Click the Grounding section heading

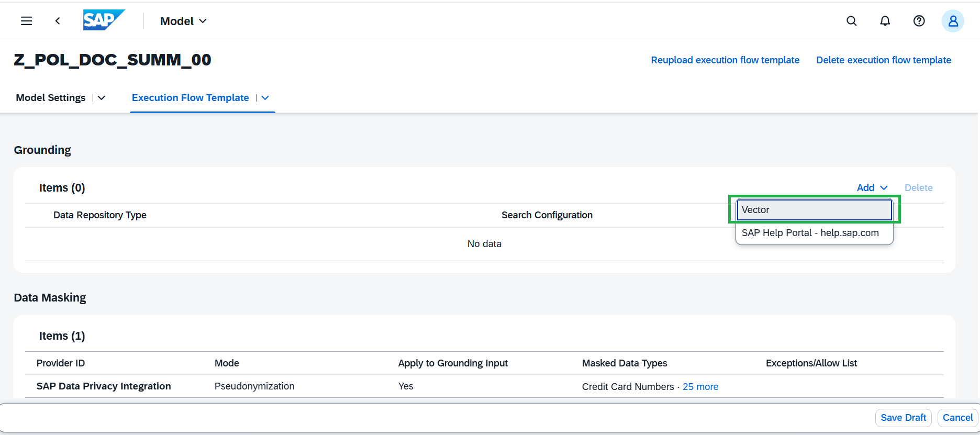coord(42,150)
